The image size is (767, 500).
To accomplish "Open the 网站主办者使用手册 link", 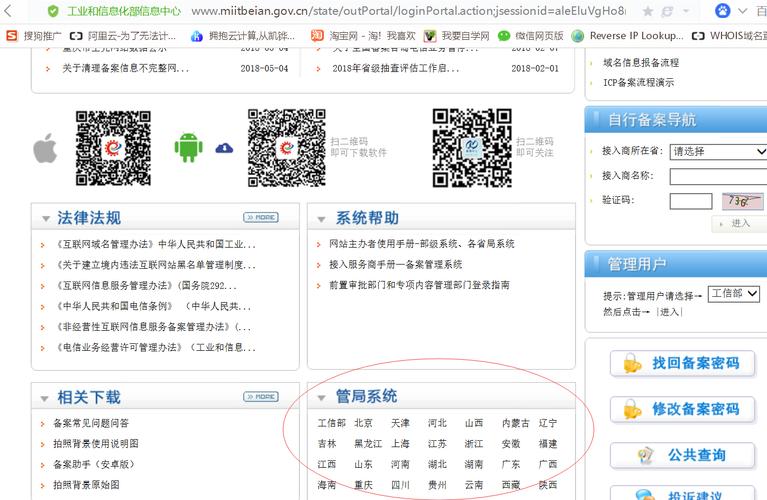I will (422, 244).
